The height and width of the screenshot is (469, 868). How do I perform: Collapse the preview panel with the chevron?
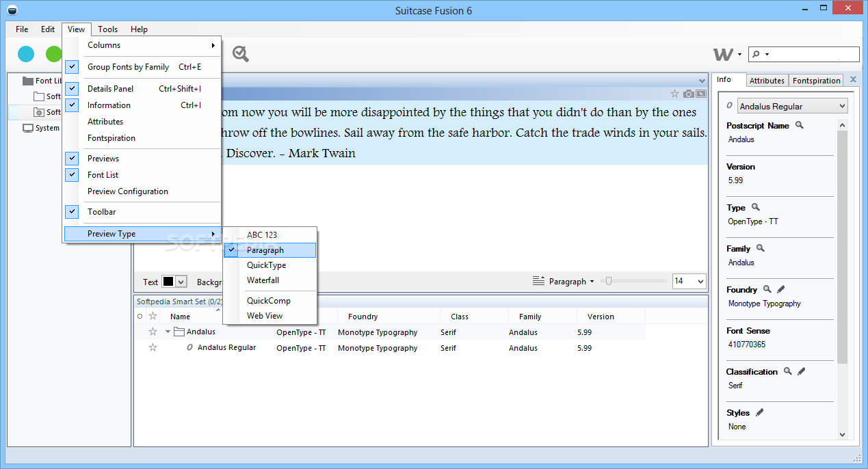point(701,81)
